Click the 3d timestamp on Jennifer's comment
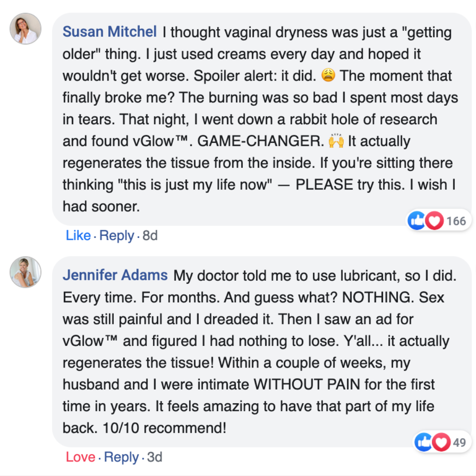The width and height of the screenshot is (476, 476). click(x=154, y=457)
